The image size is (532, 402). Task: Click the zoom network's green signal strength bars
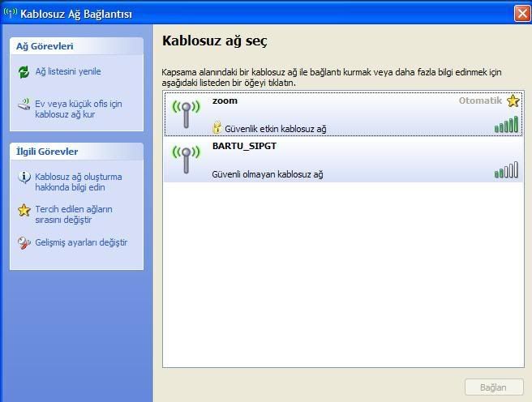point(506,125)
